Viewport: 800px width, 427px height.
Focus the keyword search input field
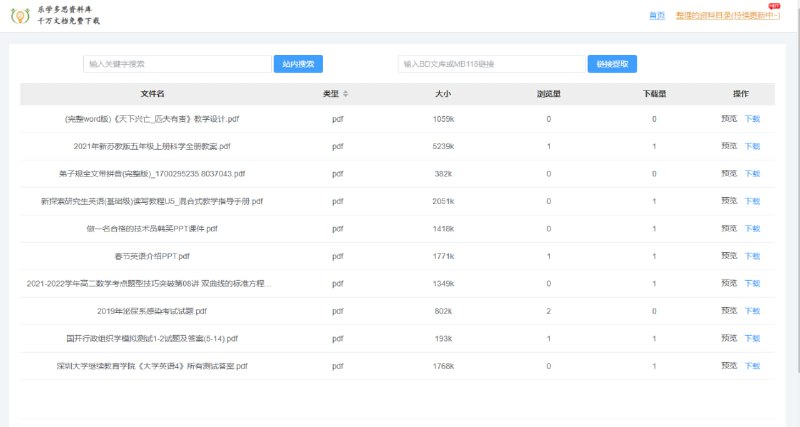(x=177, y=64)
